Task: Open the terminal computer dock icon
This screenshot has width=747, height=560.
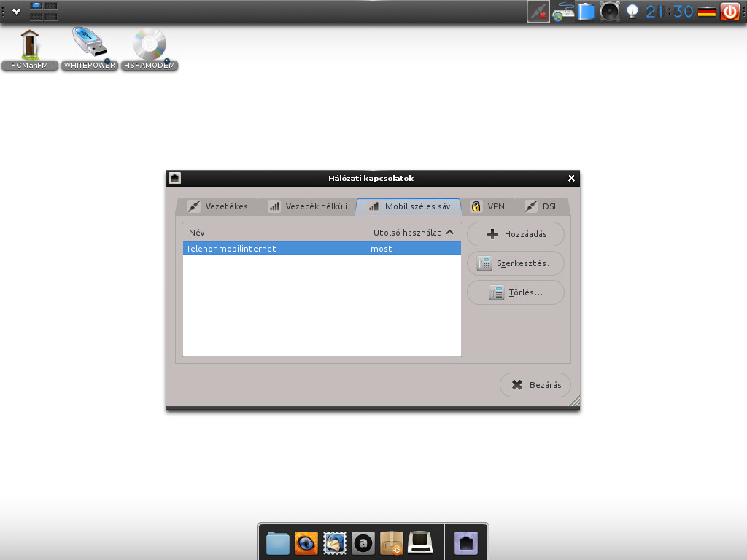Action: point(421,542)
